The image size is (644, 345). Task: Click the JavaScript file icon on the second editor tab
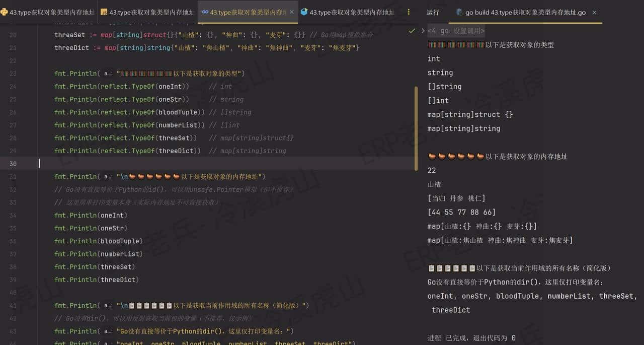tap(105, 12)
